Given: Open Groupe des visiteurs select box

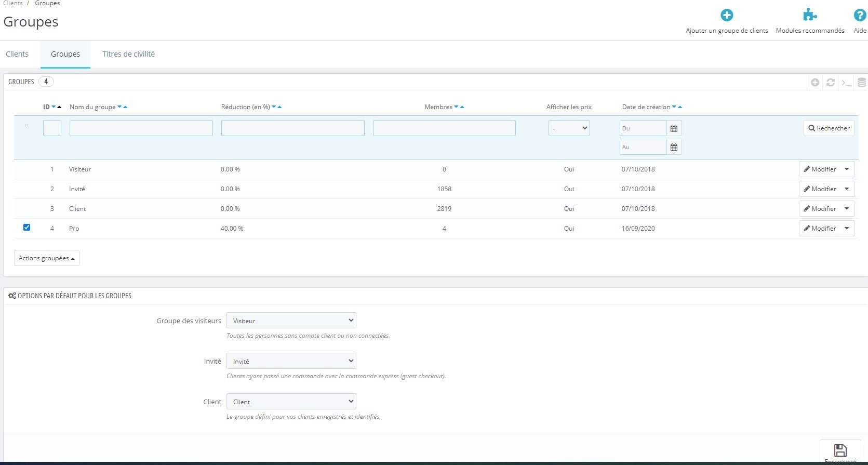Looking at the screenshot, I should (291, 321).
